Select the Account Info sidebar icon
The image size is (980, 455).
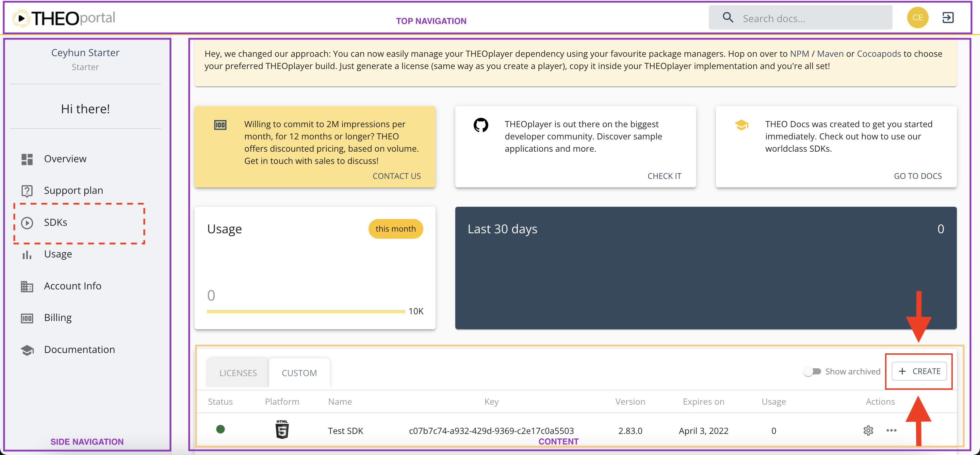click(x=27, y=286)
